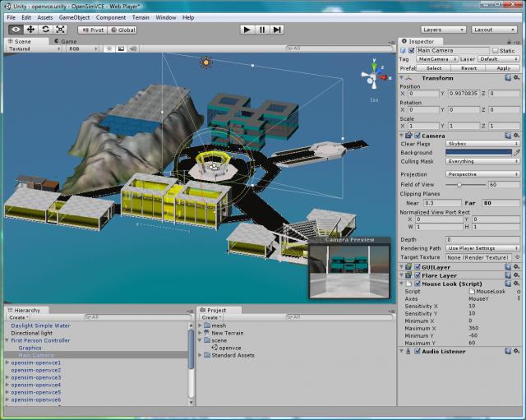Open GUILayer component gear menu
Screen dimensions: 526x420
pyautogui.click(x=517, y=267)
